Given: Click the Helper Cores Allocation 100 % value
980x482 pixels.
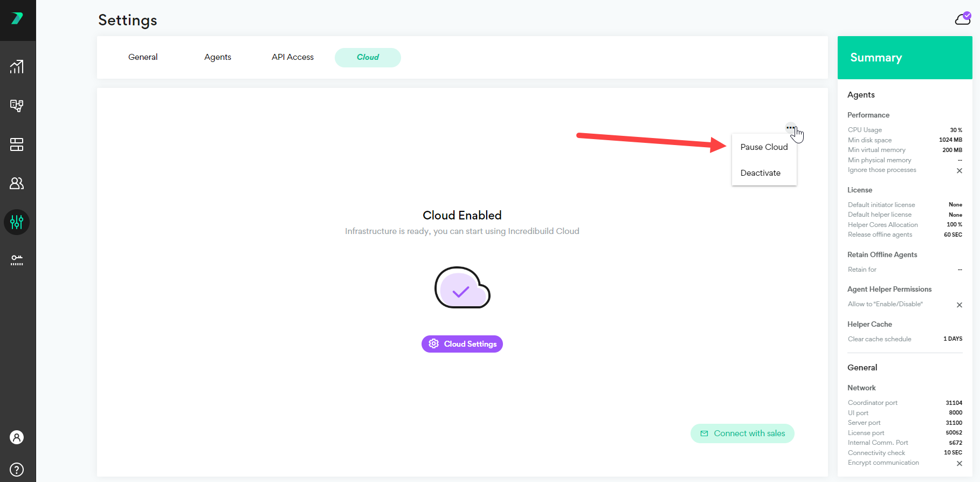Looking at the screenshot, I should pyautogui.click(x=954, y=225).
